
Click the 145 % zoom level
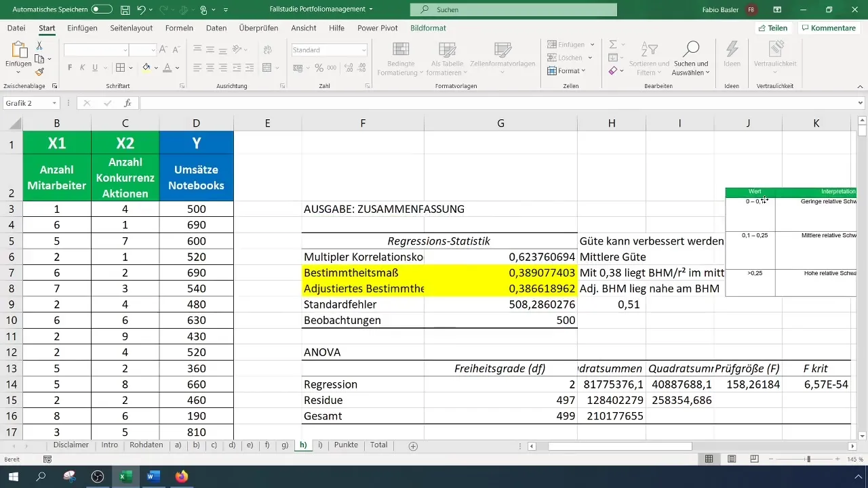[x=854, y=460]
